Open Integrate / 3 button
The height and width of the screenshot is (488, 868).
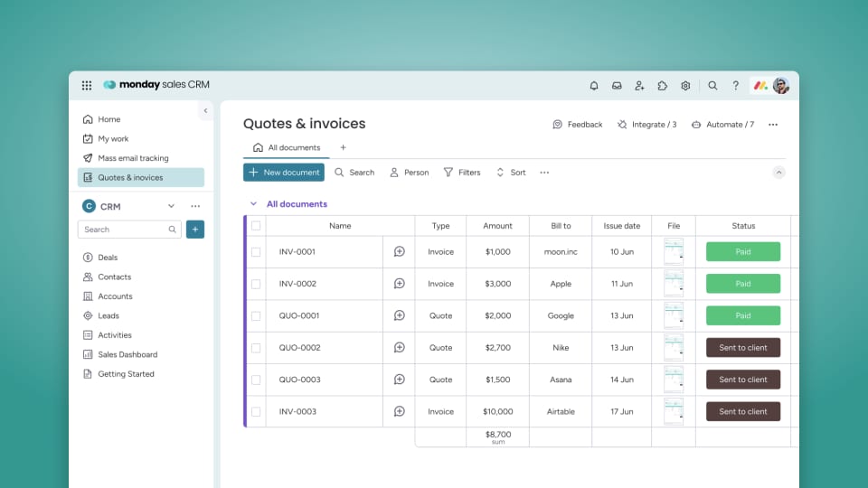[x=646, y=125]
